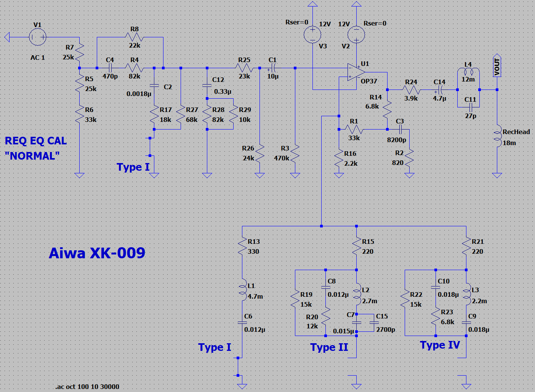Click the R13 330 resistor symbol

[x=242, y=246]
